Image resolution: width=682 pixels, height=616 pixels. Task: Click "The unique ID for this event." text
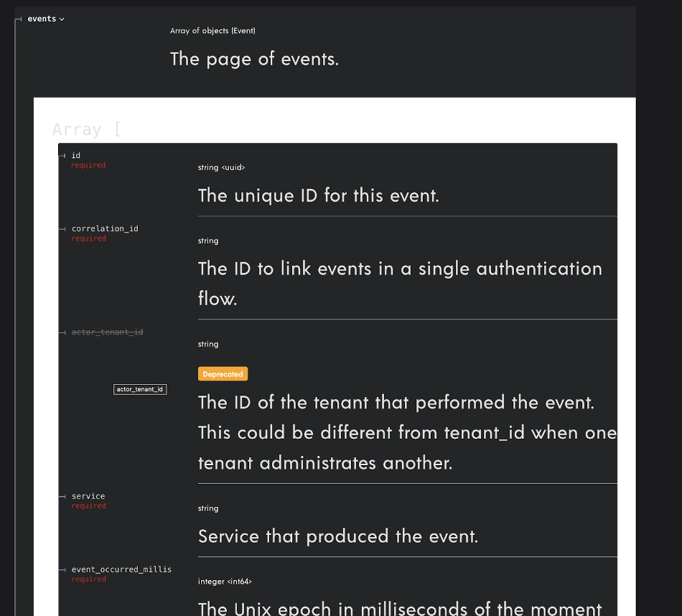pos(318,195)
